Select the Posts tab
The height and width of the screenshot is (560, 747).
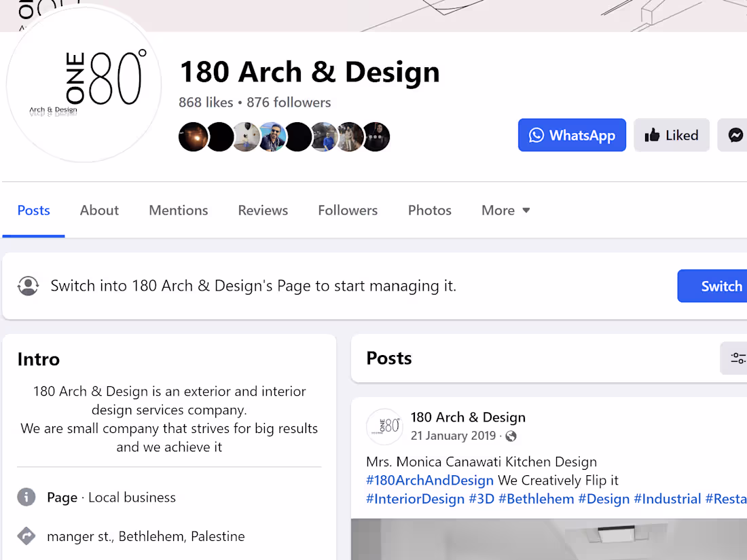click(x=33, y=210)
